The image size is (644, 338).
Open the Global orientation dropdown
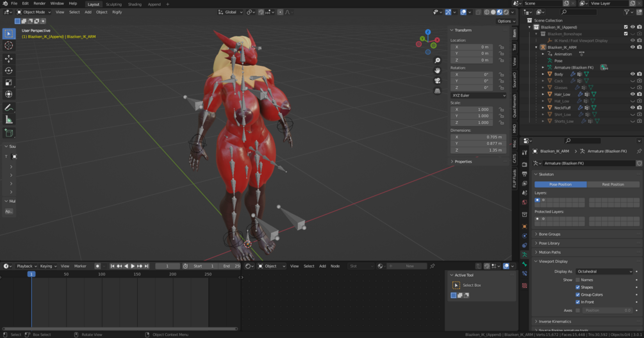tap(231, 12)
